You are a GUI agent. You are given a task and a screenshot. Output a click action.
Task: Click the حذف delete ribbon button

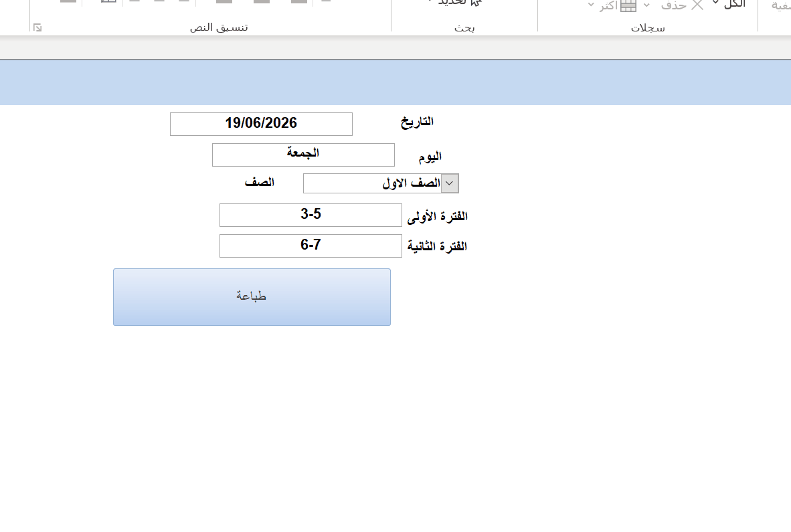click(x=681, y=5)
